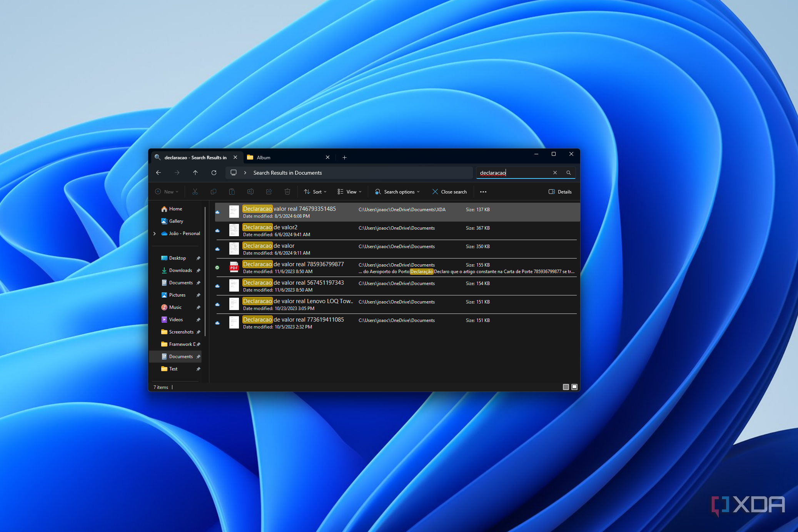Close the Album tab
Viewport: 798px width, 532px height.
[x=328, y=157]
